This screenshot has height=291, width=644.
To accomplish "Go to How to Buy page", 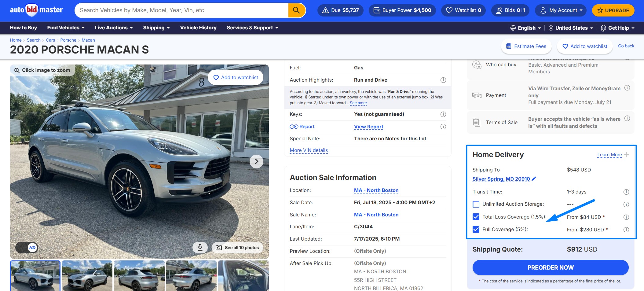I will [x=24, y=28].
